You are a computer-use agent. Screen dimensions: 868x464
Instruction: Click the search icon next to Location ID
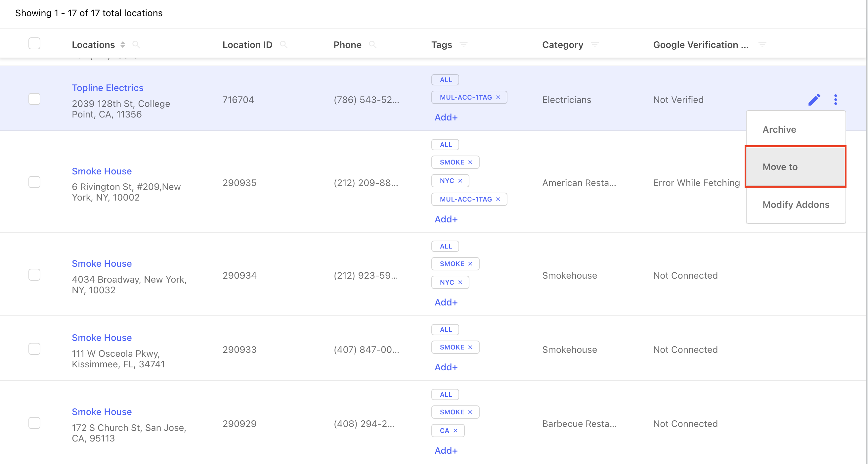pyautogui.click(x=283, y=44)
